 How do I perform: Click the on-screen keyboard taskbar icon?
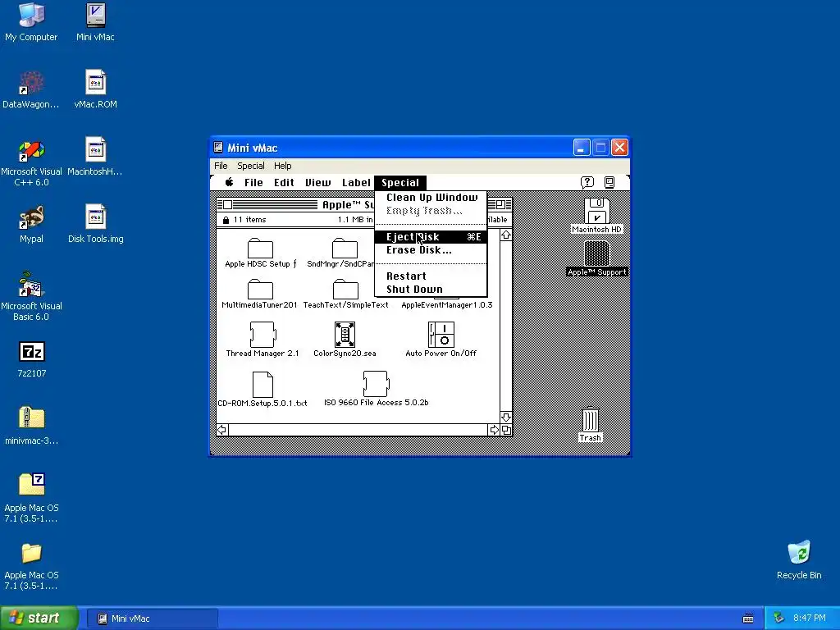[748, 619]
